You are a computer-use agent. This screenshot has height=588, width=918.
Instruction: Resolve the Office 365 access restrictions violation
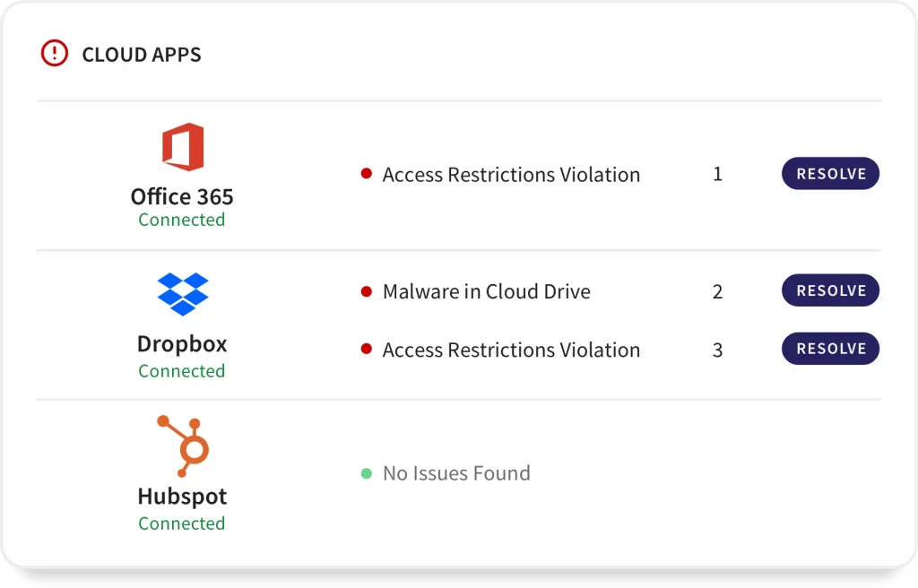click(x=830, y=174)
